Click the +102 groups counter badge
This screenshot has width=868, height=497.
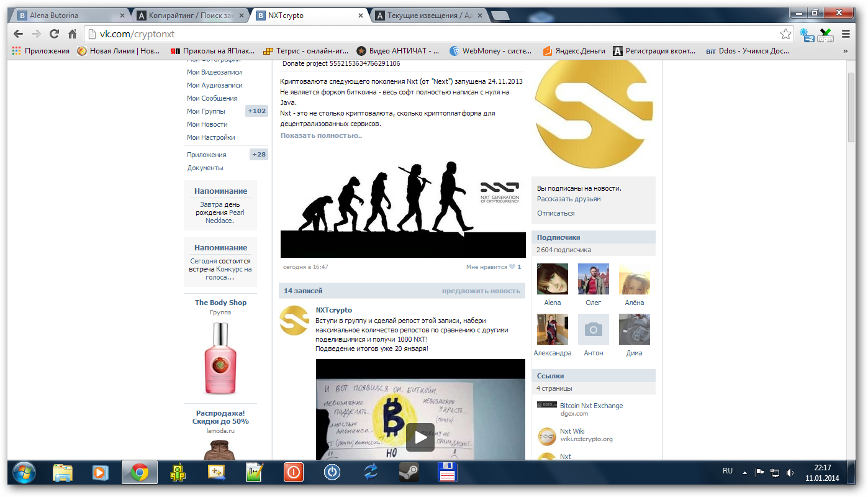[256, 111]
